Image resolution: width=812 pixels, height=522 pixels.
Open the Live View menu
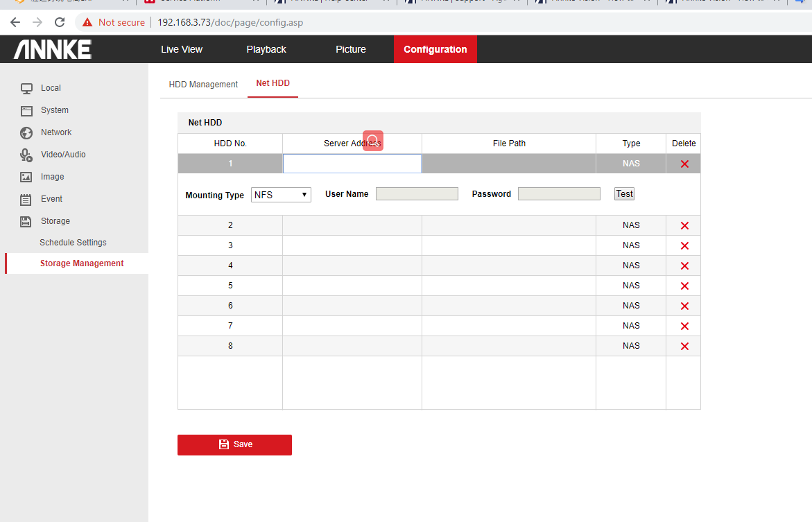182,49
